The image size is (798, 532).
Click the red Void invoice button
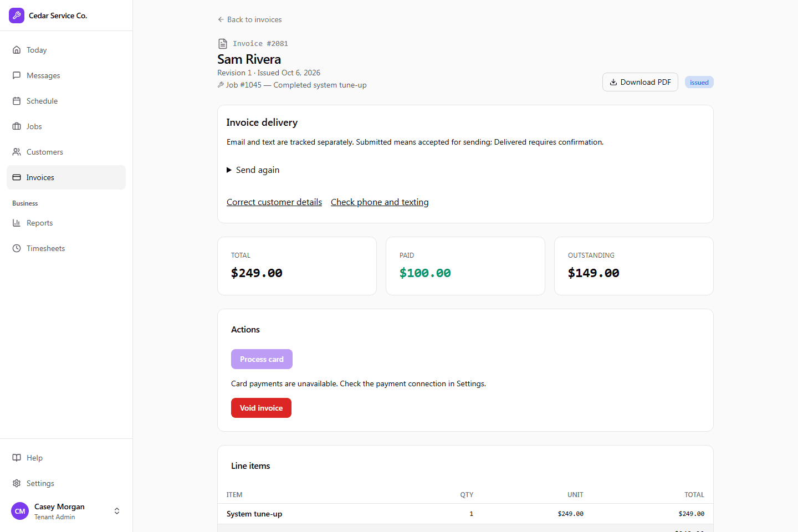point(261,408)
